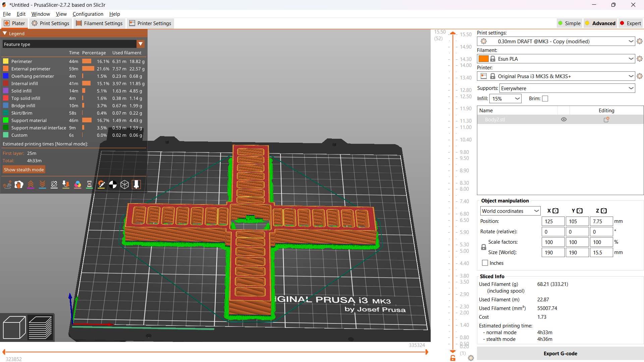Viewport: 644px width, 362px height.
Task: Switch to 3D editor view cube
Action: coord(14,327)
